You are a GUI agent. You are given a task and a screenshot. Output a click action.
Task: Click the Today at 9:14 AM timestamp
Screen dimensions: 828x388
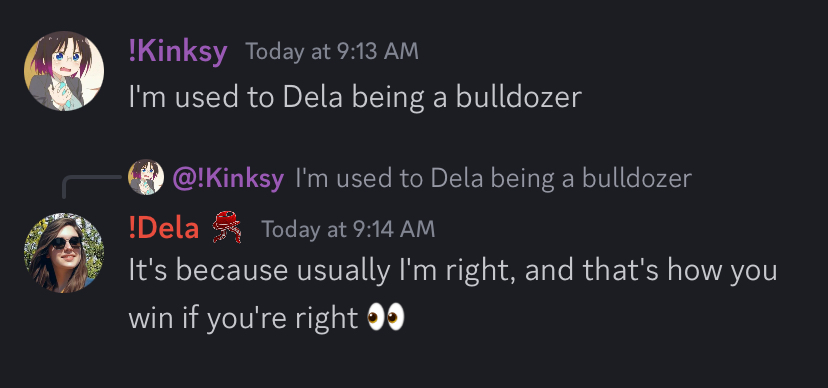(349, 229)
